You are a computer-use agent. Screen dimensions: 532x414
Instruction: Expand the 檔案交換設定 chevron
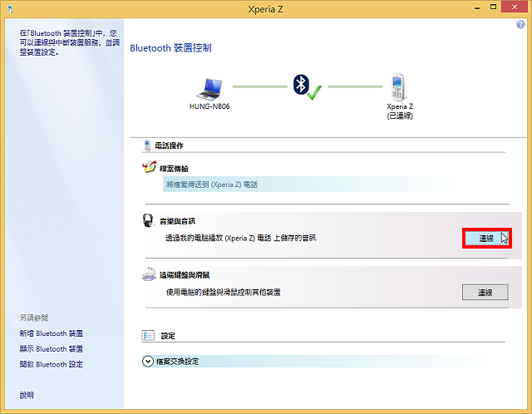pyautogui.click(x=148, y=362)
